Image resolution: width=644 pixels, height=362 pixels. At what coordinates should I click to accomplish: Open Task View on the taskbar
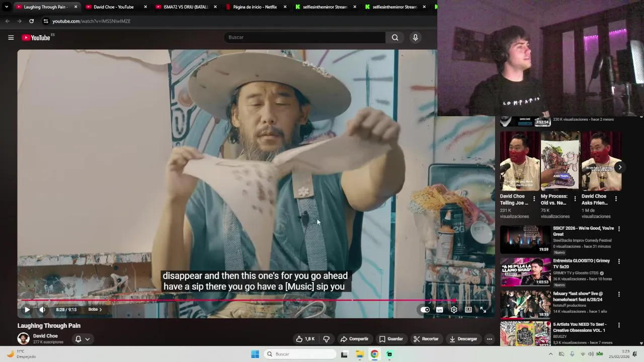344,354
